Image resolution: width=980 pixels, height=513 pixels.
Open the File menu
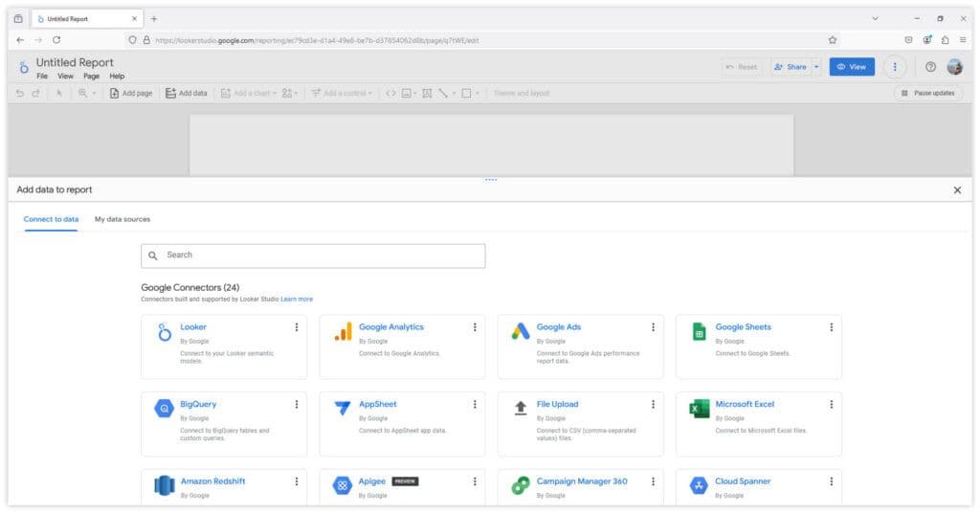pos(42,77)
